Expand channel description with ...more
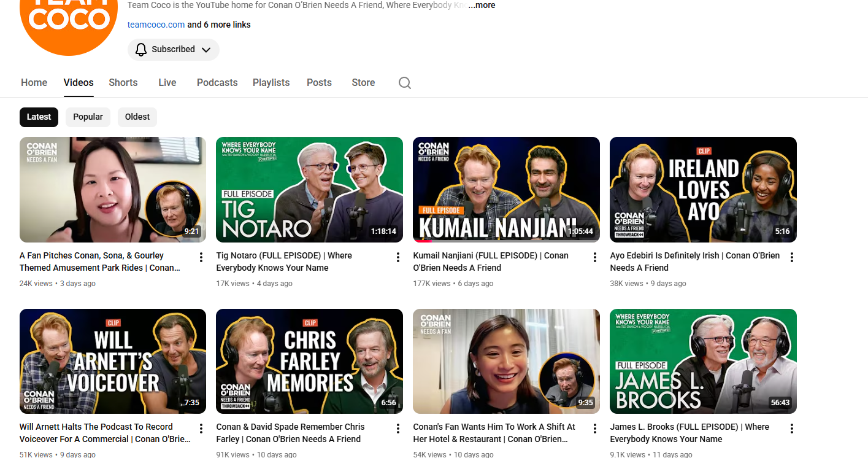Screen dimensions: 868x458 pos(482,5)
